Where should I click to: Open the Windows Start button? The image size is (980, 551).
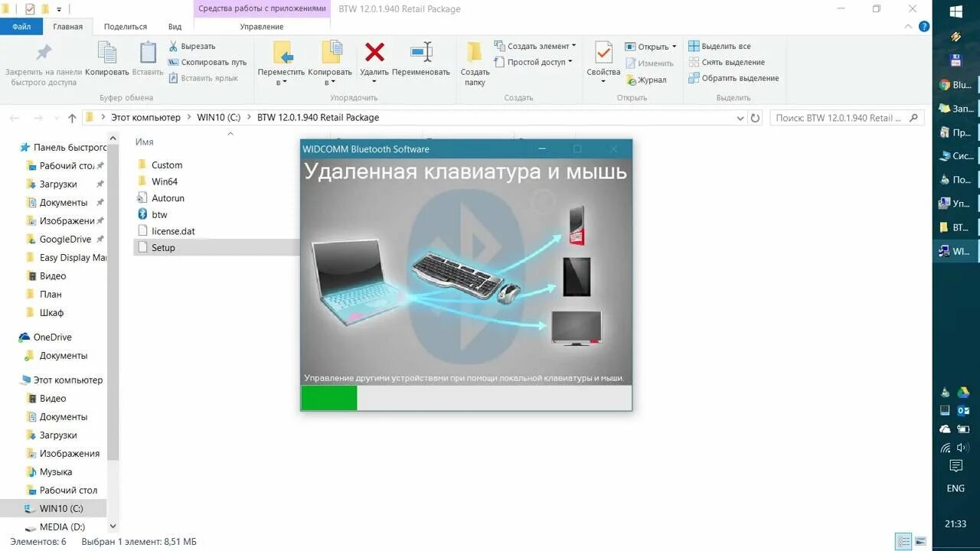[956, 11]
